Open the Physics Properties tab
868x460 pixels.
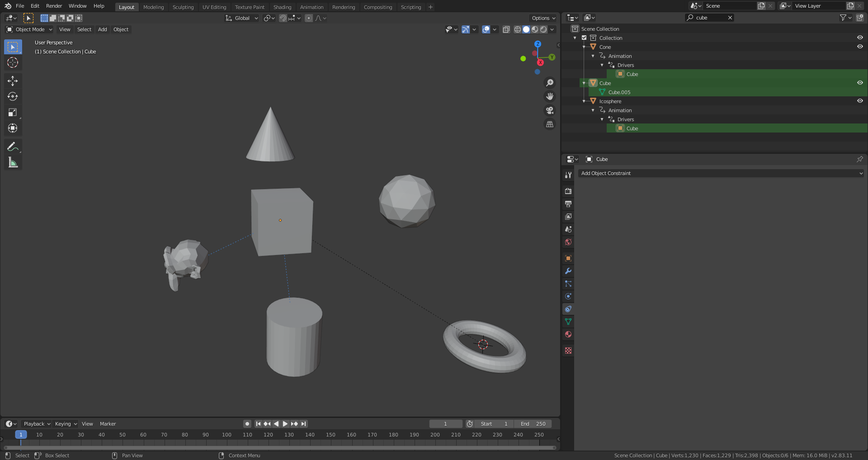567,296
